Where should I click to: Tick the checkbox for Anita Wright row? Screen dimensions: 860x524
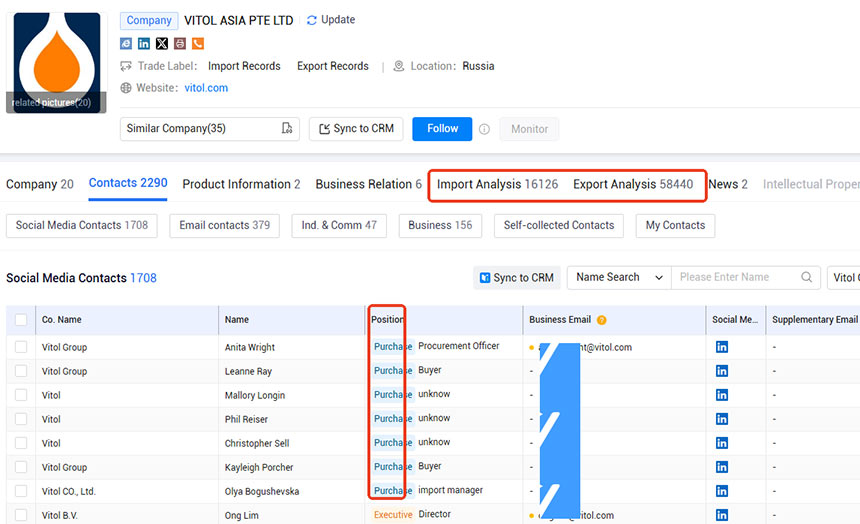tap(21, 347)
